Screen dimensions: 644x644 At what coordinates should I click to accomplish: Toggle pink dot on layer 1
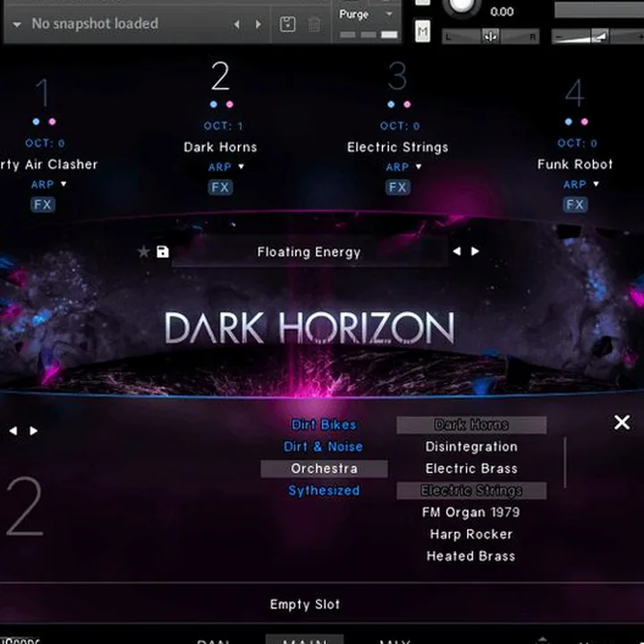pyautogui.click(x=52, y=122)
